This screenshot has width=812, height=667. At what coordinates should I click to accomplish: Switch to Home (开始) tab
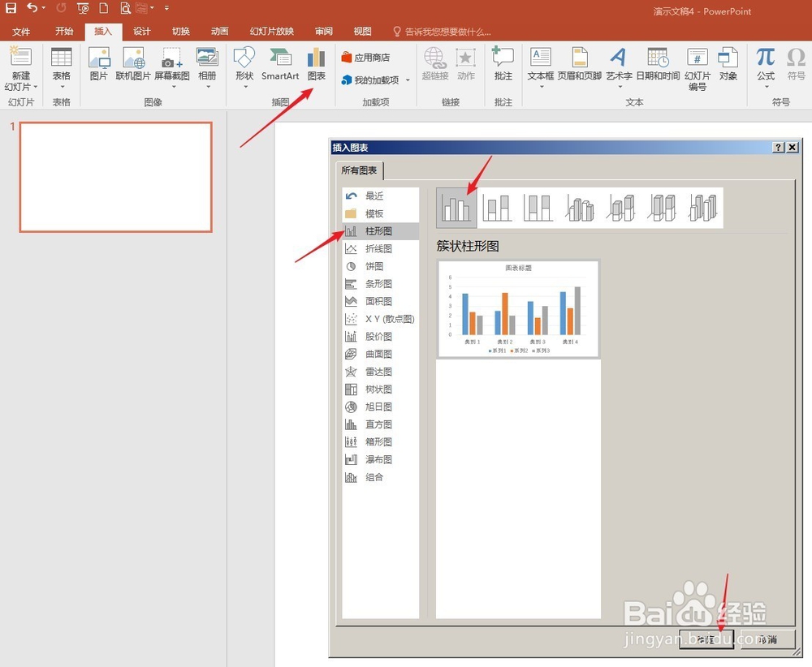pyautogui.click(x=64, y=32)
